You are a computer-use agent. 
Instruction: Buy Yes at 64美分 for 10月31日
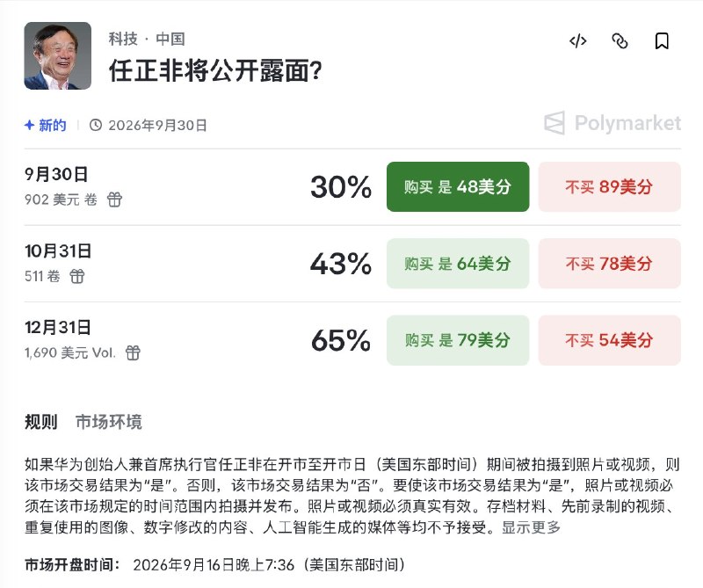(458, 264)
